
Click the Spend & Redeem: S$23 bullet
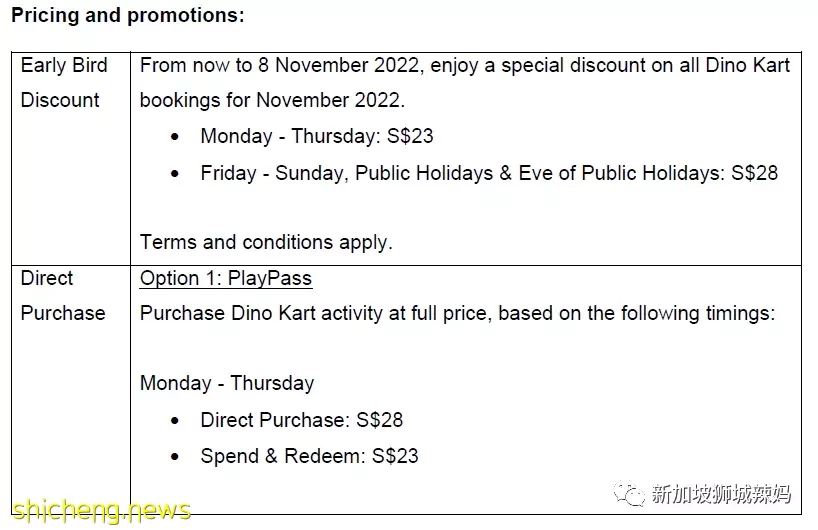[309, 456]
